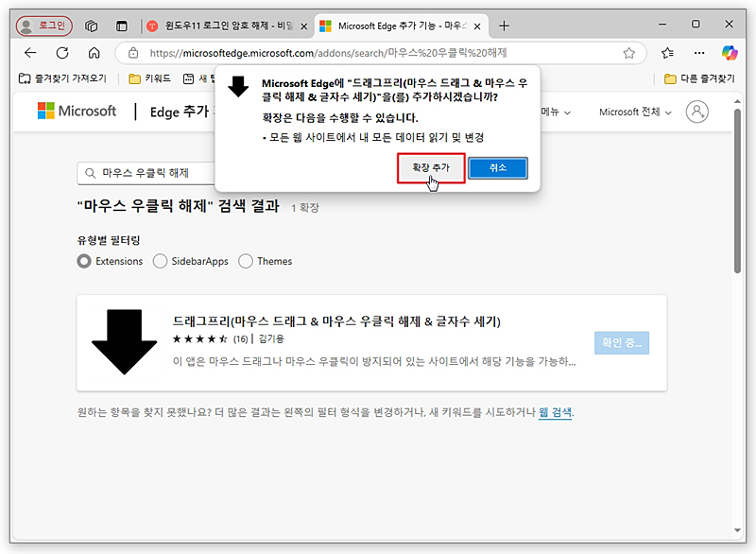Click the address bar URL
Screen dimensions: 756x554
[328, 53]
